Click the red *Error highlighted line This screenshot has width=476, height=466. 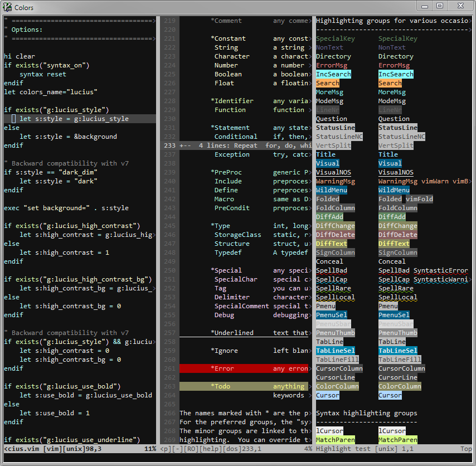(x=244, y=368)
